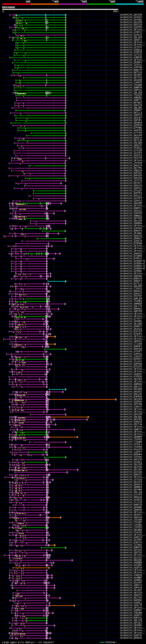Select hit label UniRef100_Q9DVW0
146x644 pixels.
click(x=131, y=276)
